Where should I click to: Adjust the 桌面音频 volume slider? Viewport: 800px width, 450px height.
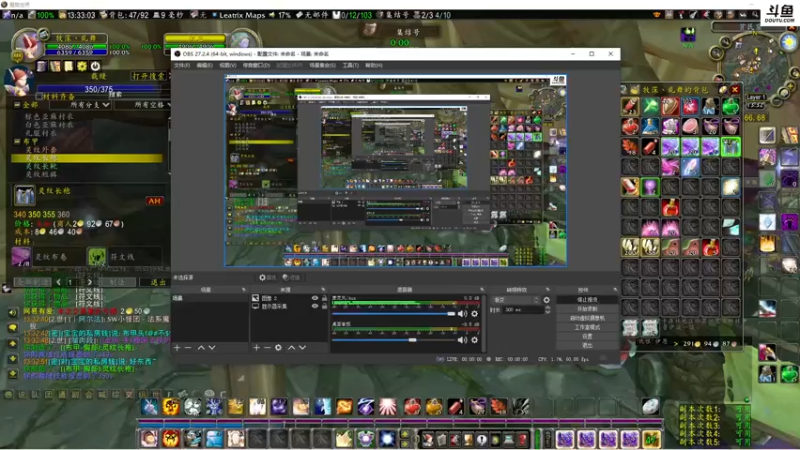click(393, 340)
